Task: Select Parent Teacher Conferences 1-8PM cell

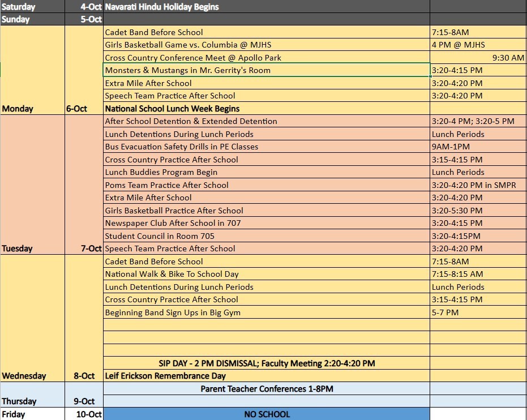Action: pos(266,389)
